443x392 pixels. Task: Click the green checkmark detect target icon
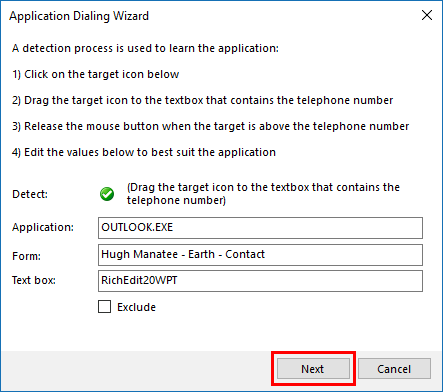coord(107,194)
